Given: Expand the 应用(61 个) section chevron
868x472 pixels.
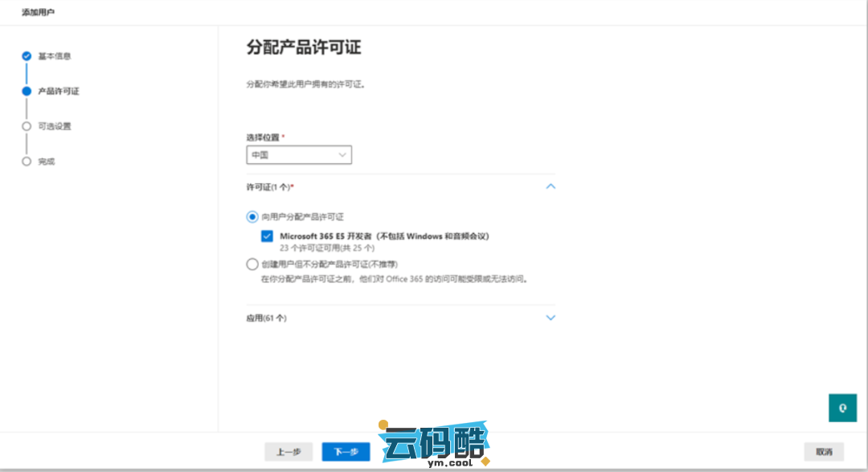Looking at the screenshot, I should click(551, 318).
